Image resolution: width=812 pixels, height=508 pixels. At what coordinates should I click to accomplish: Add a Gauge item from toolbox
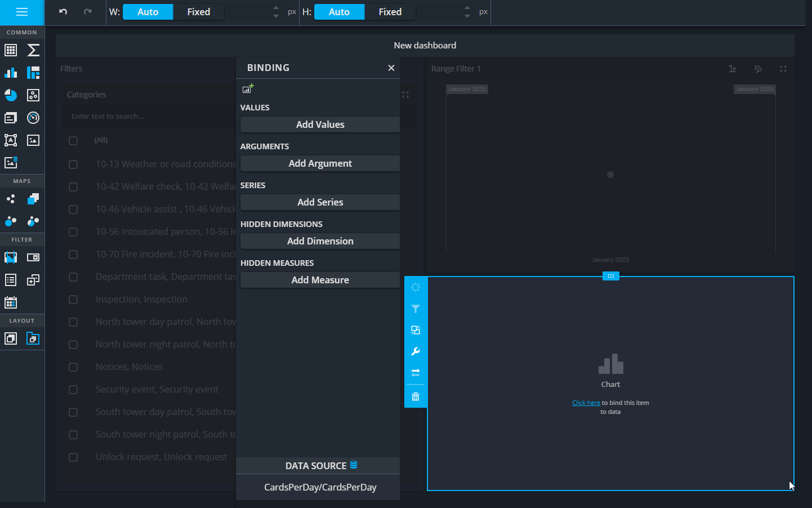pos(33,118)
